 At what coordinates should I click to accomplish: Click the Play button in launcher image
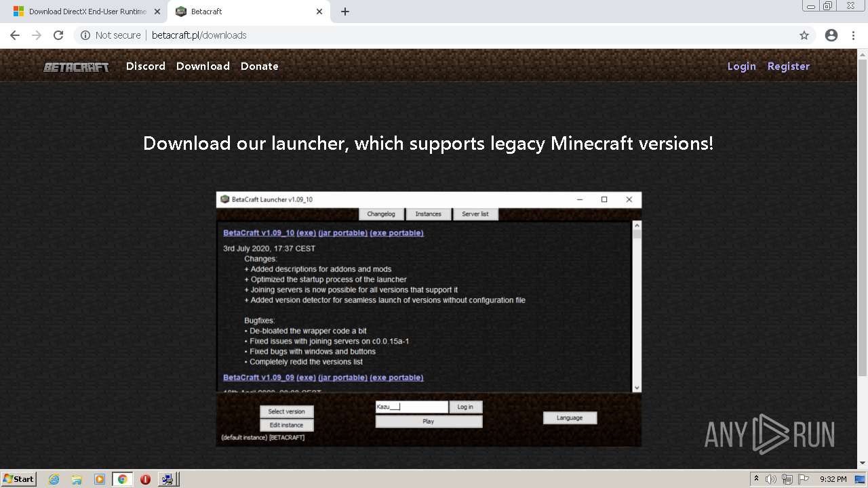pos(429,422)
